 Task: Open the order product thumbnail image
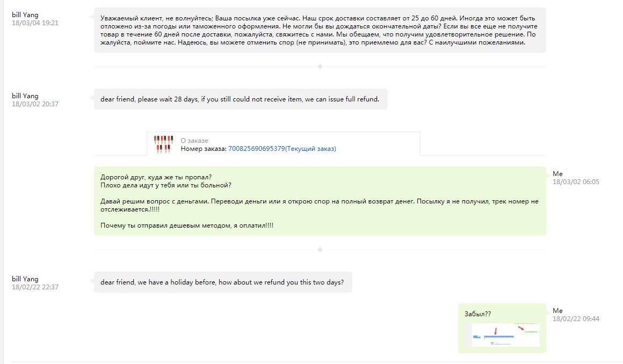[x=164, y=144]
